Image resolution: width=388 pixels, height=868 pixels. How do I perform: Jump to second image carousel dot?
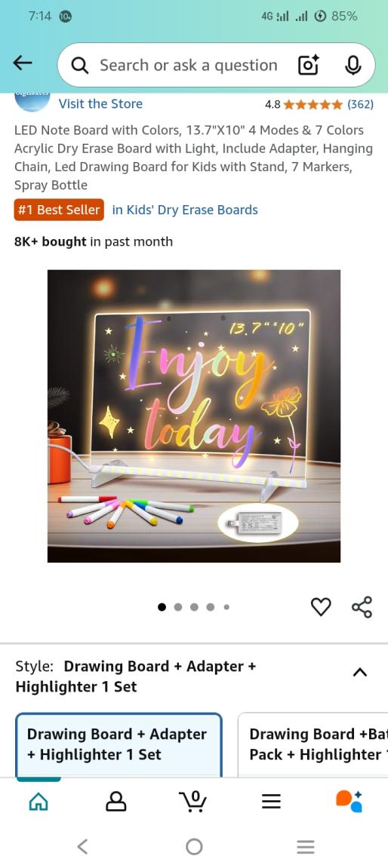pos(178,607)
